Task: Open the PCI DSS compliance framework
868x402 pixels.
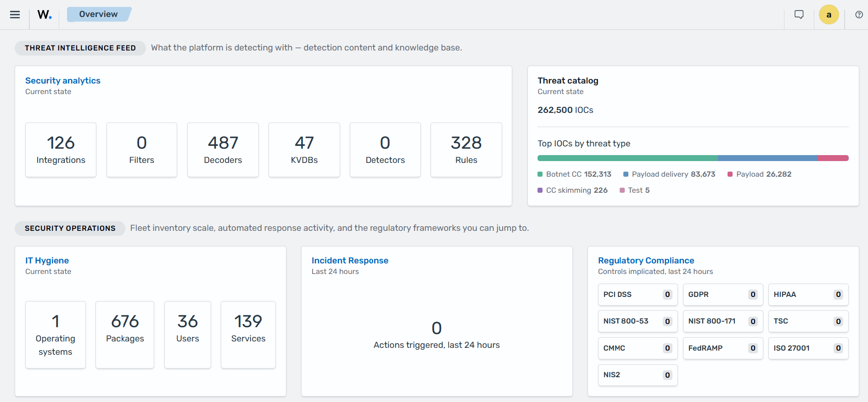Action: pos(638,295)
